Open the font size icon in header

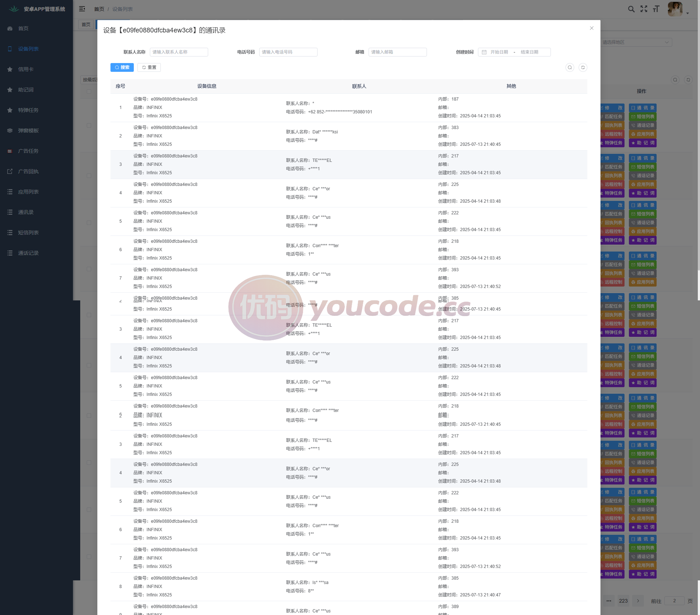pyautogui.click(x=656, y=9)
